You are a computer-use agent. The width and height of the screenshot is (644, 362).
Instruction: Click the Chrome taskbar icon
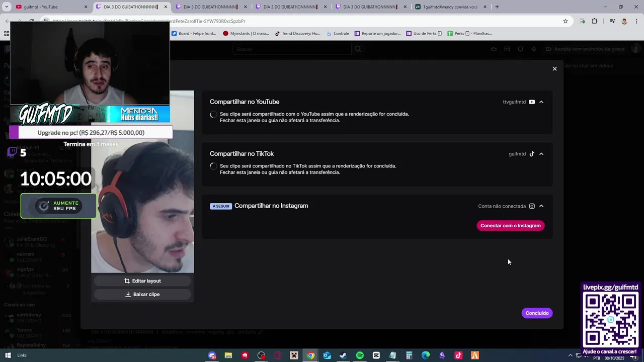click(310, 355)
